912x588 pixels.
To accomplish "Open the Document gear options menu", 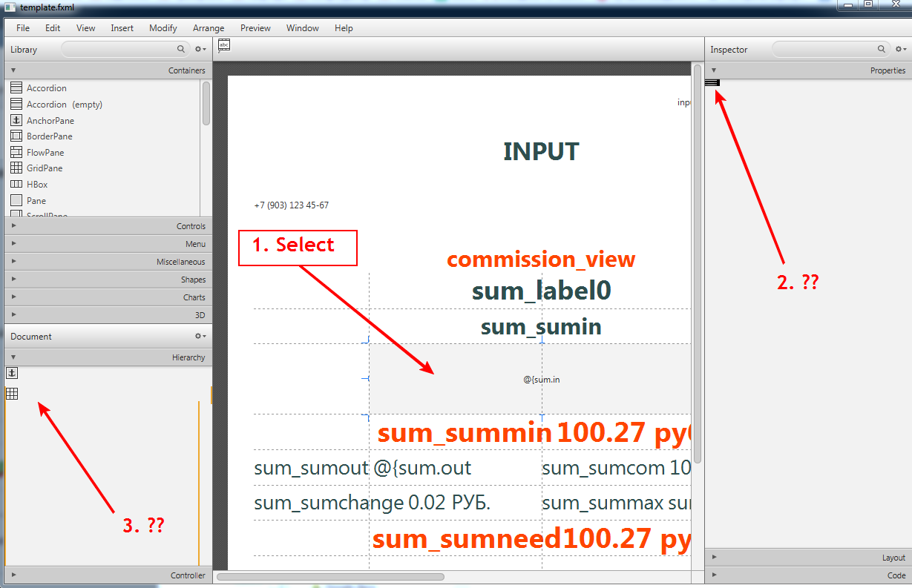I will [x=200, y=337].
